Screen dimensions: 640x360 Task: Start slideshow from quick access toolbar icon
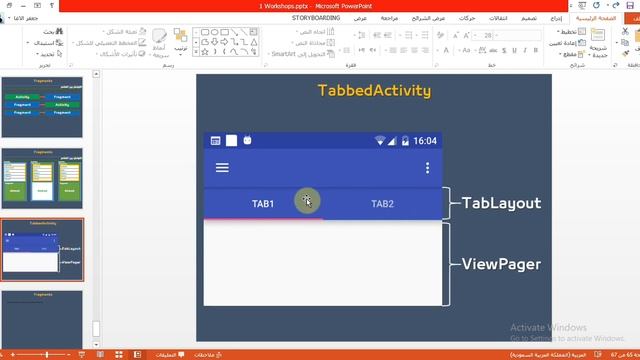[582, 5]
